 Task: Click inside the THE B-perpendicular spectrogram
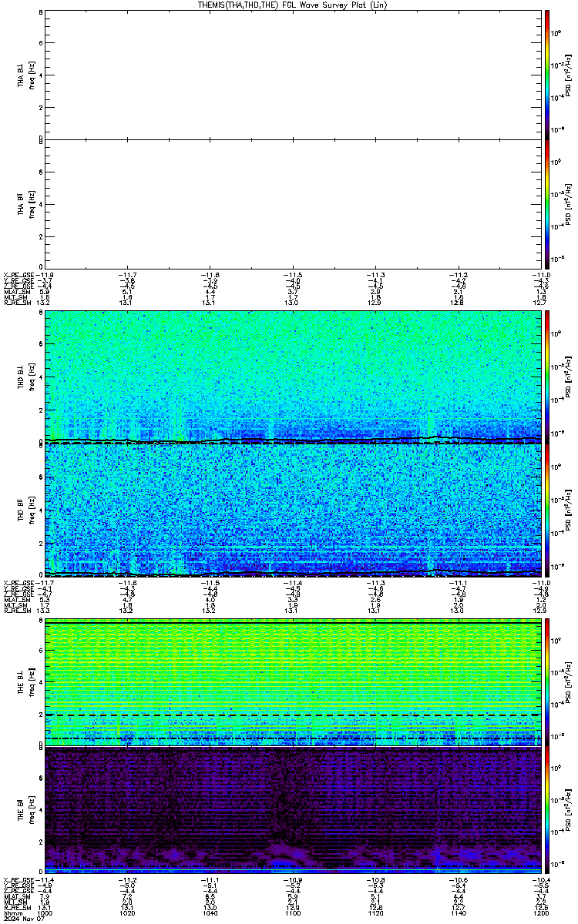click(x=293, y=682)
